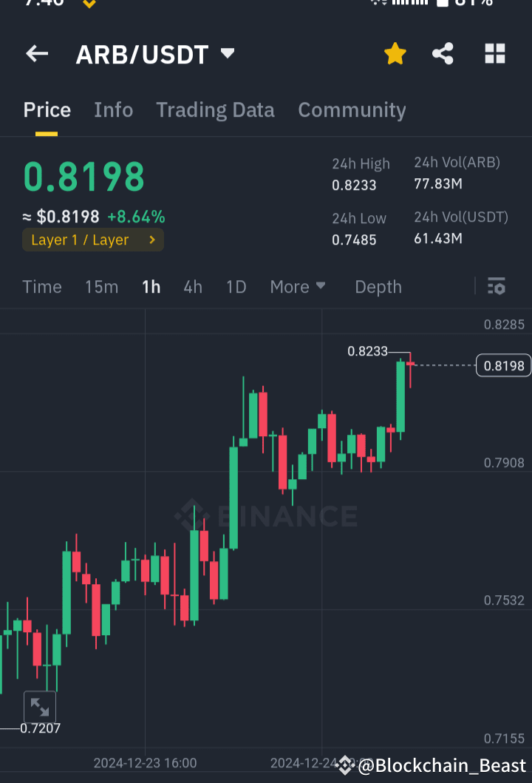Select the Time chart option
This screenshot has width=532, height=783.
[x=41, y=286]
